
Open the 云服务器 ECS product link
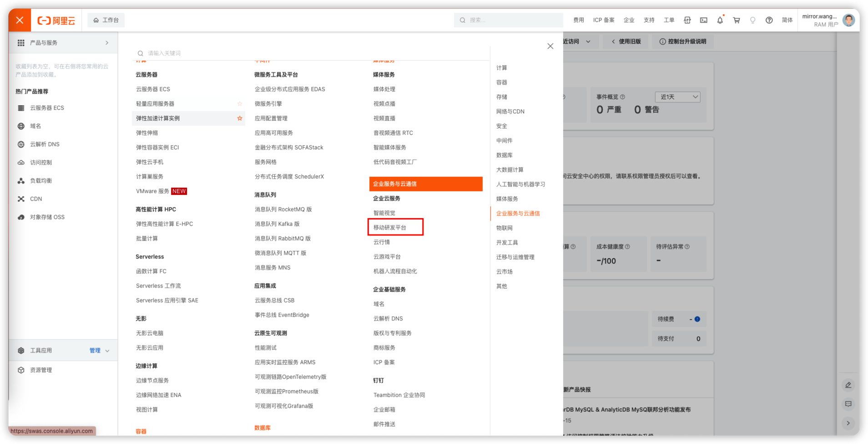153,89
